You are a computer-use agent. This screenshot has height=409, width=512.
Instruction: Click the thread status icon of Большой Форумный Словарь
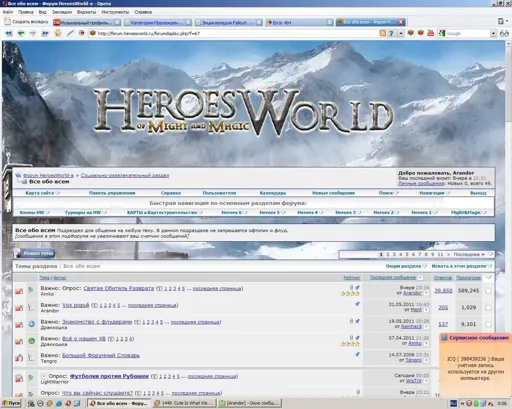pos(19,358)
